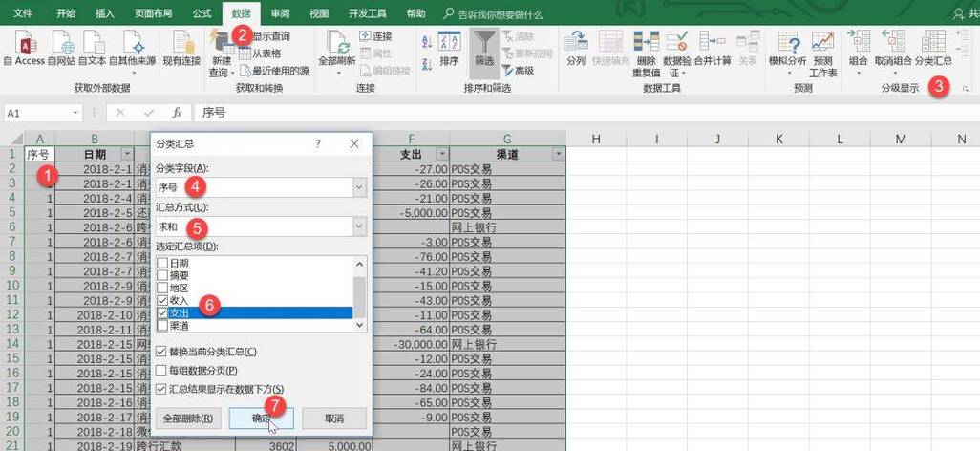
Task: Switch to the 审阅 tab
Action: 280,13
